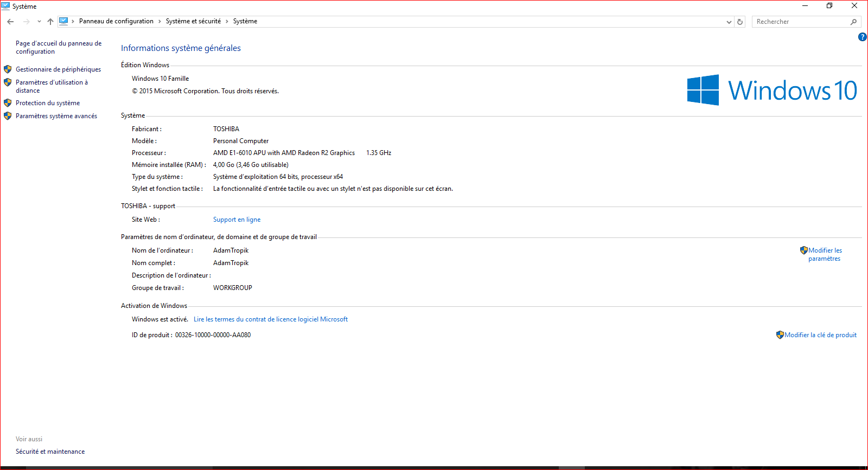The image size is (868, 470).
Task: Click the forward navigation arrow
Action: 26,22
